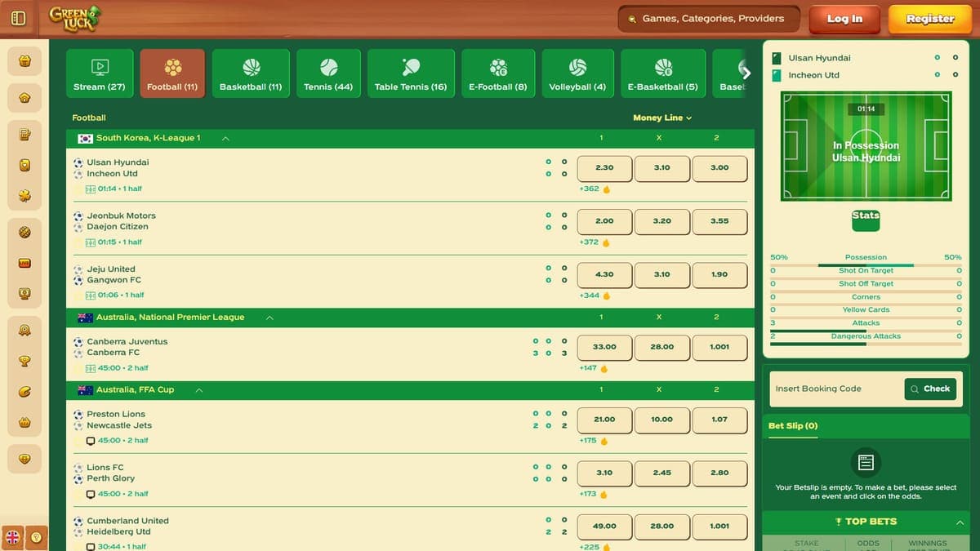Switch to Tennis (44) tab
The width and height of the screenshot is (980, 551).
click(328, 73)
